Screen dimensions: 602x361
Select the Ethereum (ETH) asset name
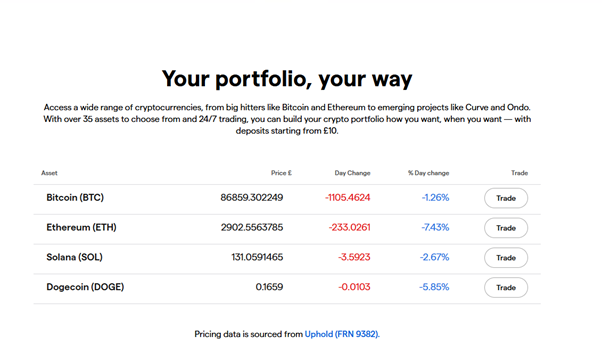tap(81, 227)
